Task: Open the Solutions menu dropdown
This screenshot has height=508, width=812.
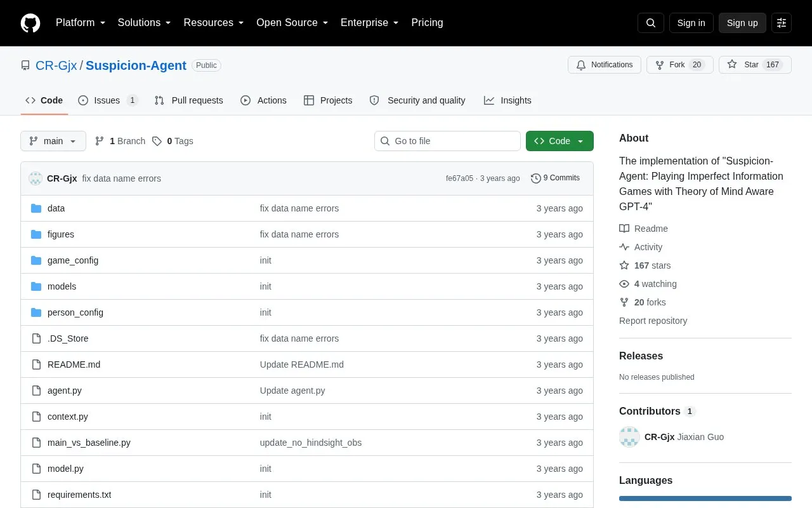Action: click(x=145, y=23)
